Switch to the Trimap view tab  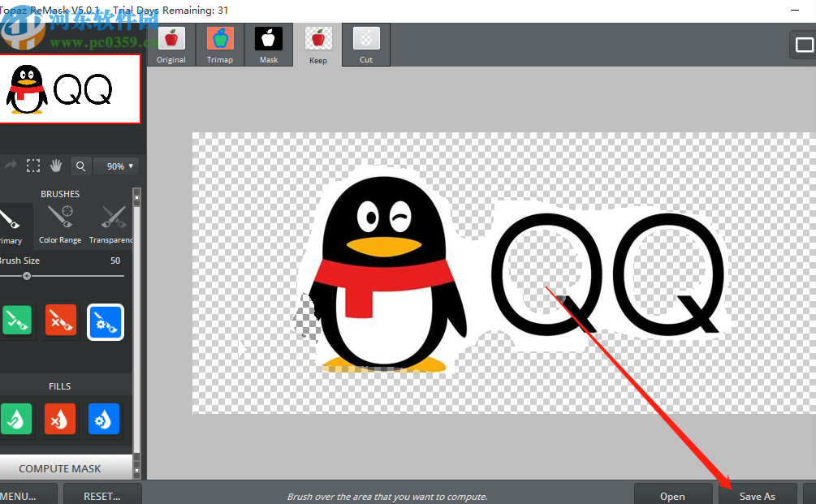(219, 45)
